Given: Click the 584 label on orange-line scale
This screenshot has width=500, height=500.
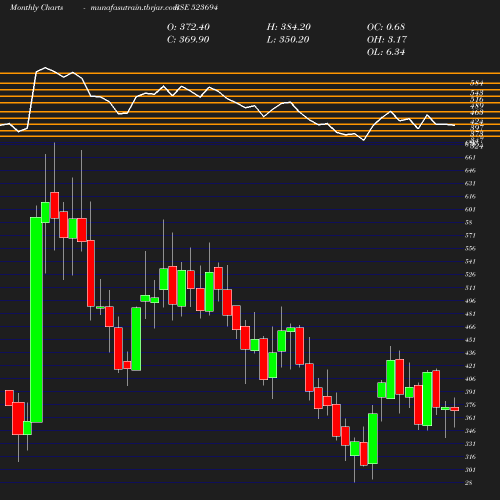Looking at the screenshot, I should click(477, 83).
